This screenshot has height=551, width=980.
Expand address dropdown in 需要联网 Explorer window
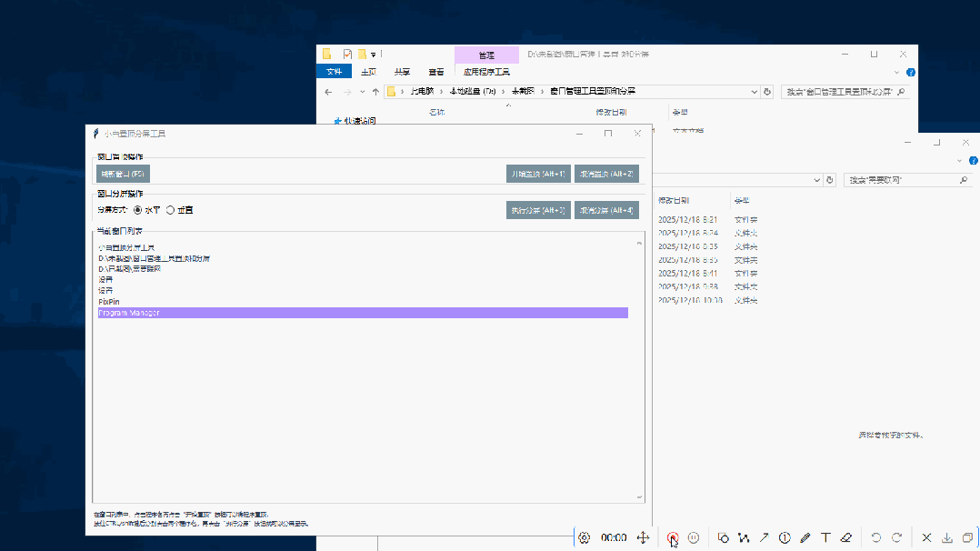point(816,180)
